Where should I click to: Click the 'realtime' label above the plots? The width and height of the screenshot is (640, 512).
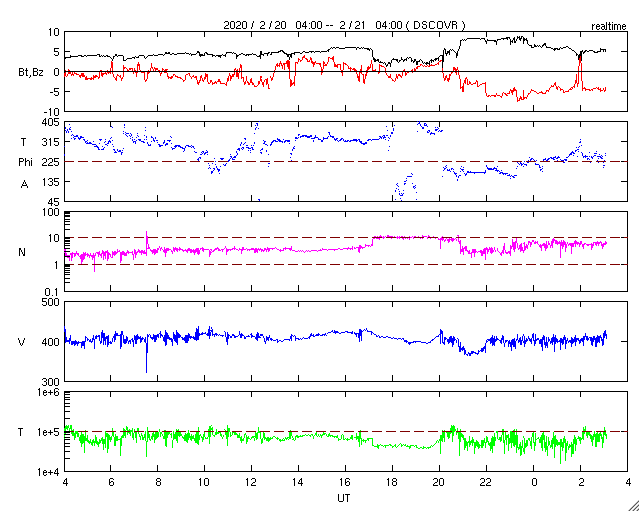click(609, 27)
